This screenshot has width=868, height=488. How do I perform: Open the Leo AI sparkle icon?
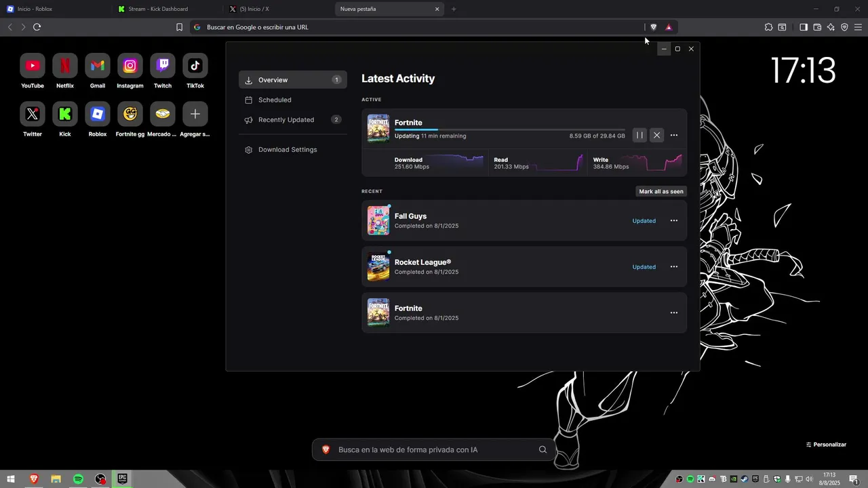pyautogui.click(x=831, y=27)
